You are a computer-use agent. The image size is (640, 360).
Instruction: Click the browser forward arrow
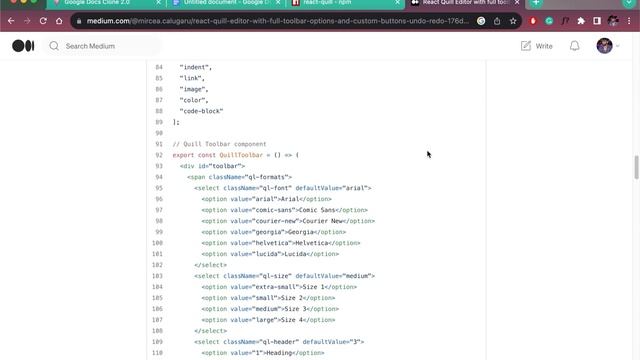pyautogui.click(x=27, y=21)
